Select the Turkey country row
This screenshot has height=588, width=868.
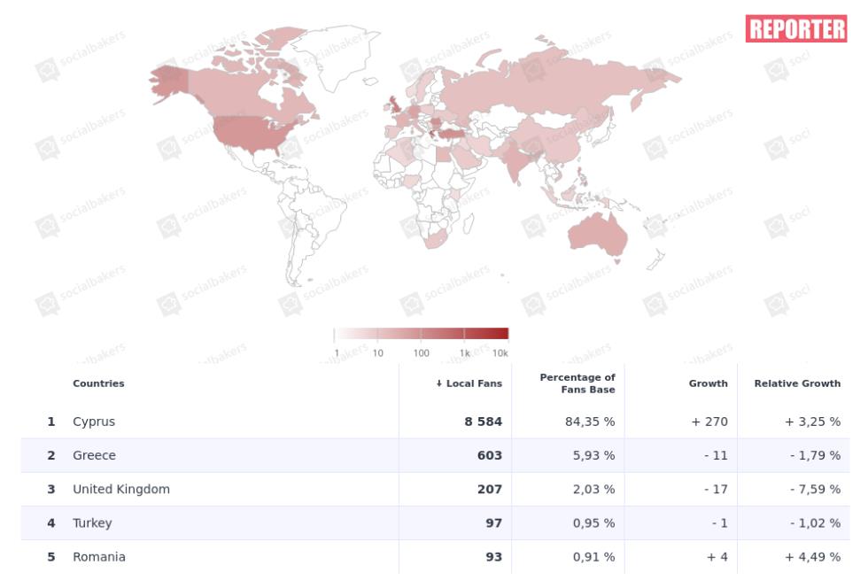coord(435,522)
